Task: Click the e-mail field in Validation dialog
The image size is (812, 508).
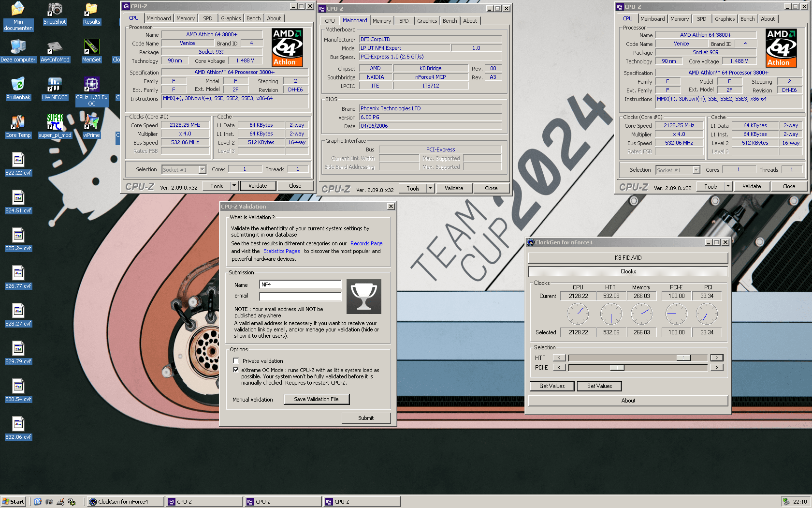Action: click(x=300, y=296)
